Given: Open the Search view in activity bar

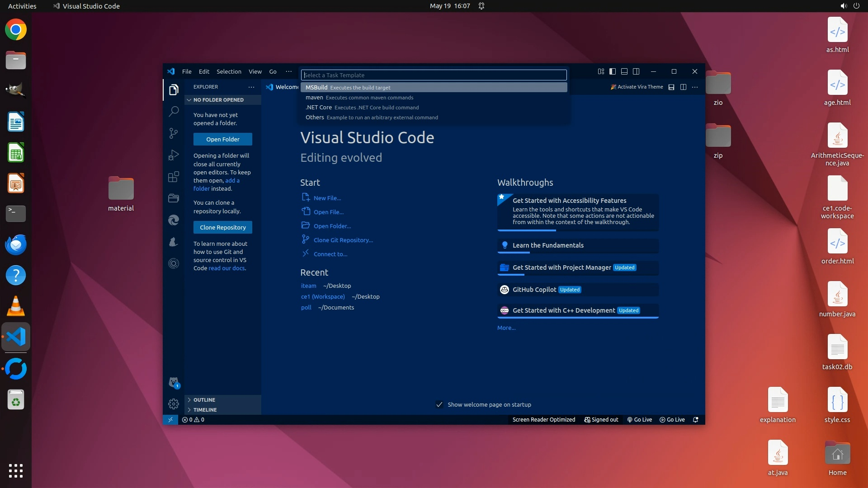Looking at the screenshot, I should 174,111.
